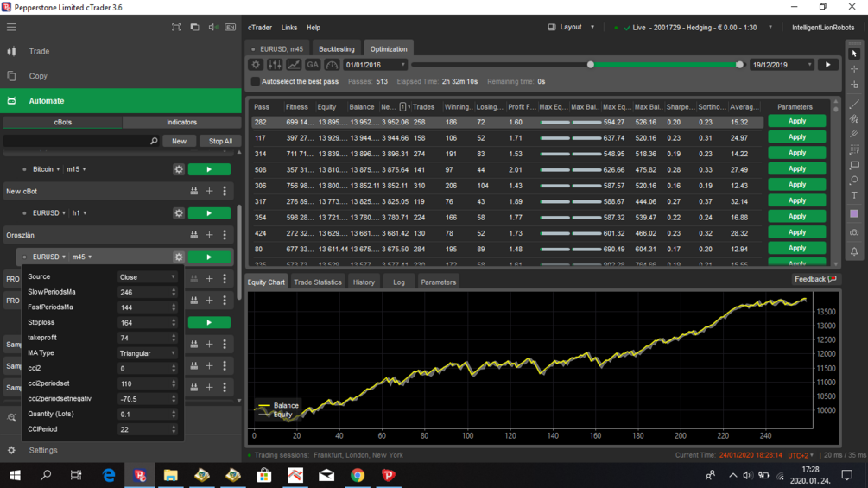
Task: Click the date range slider left handle
Action: click(x=591, y=65)
